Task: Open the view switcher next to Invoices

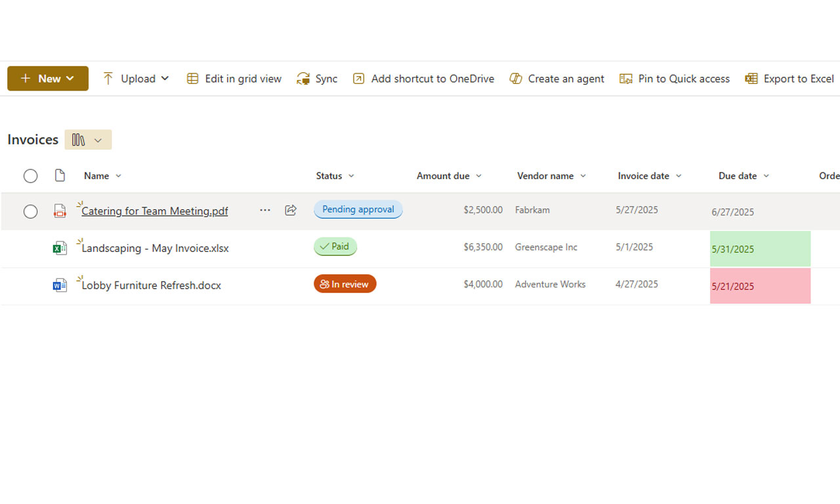Action: point(88,139)
